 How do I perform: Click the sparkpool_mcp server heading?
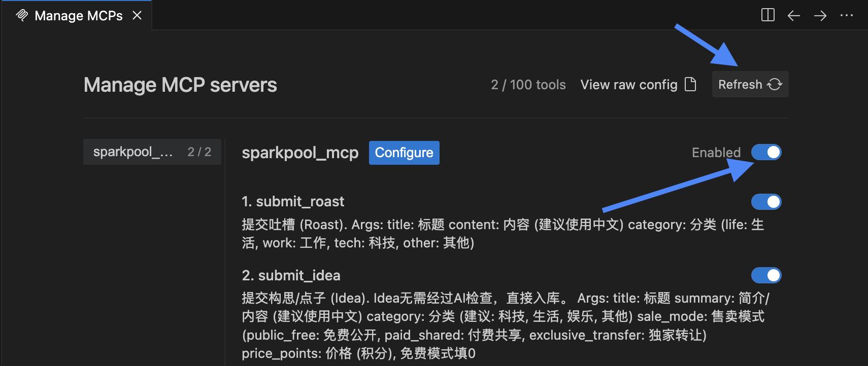coord(300,153)
